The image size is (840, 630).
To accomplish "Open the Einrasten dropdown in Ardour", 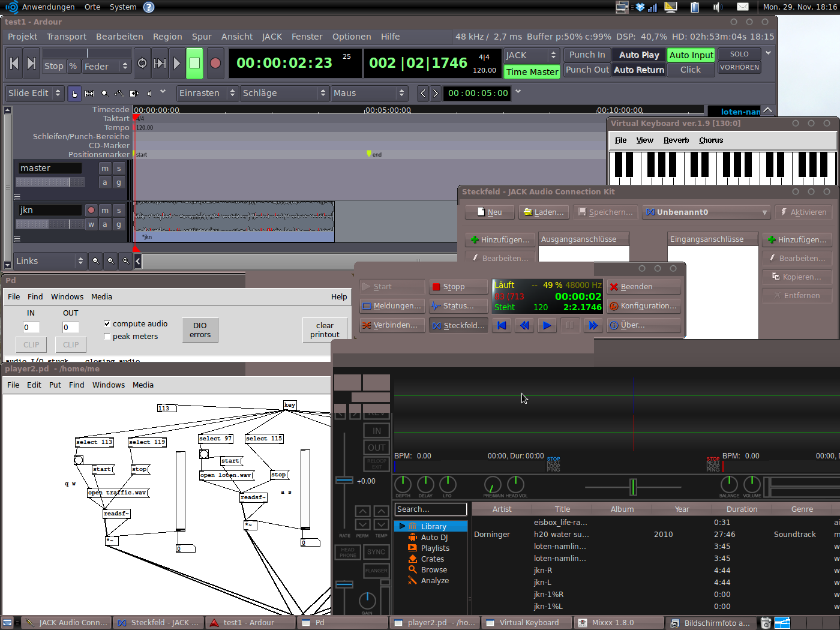I will 207,93.
